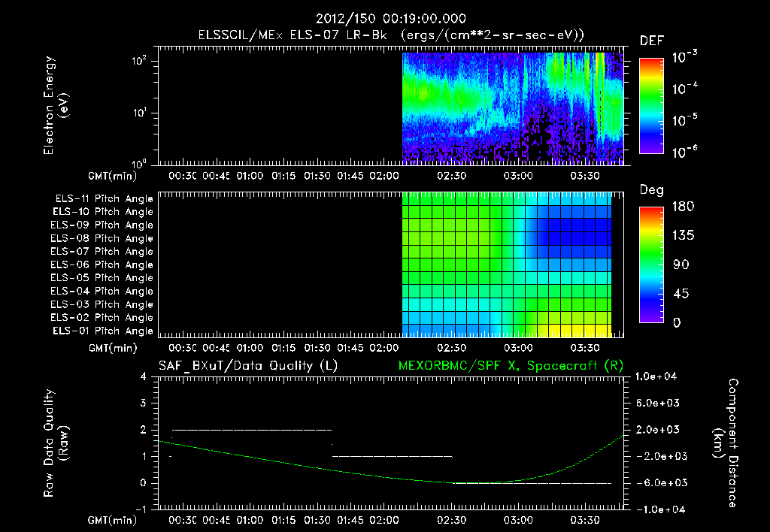Click the DEF color bar legend
The height and width of the screenshot is (532, 770).
[x=652, y=106]
